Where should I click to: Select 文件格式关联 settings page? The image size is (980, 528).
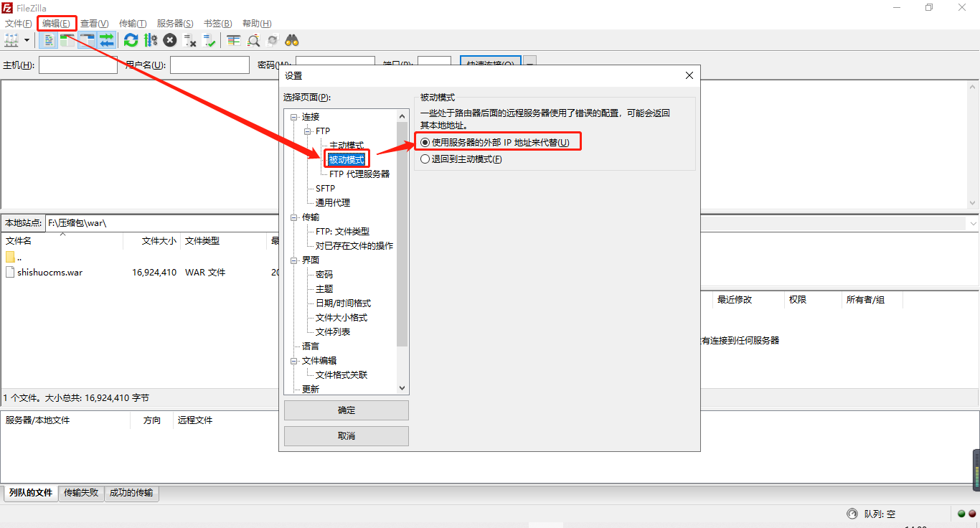(341, 374)
